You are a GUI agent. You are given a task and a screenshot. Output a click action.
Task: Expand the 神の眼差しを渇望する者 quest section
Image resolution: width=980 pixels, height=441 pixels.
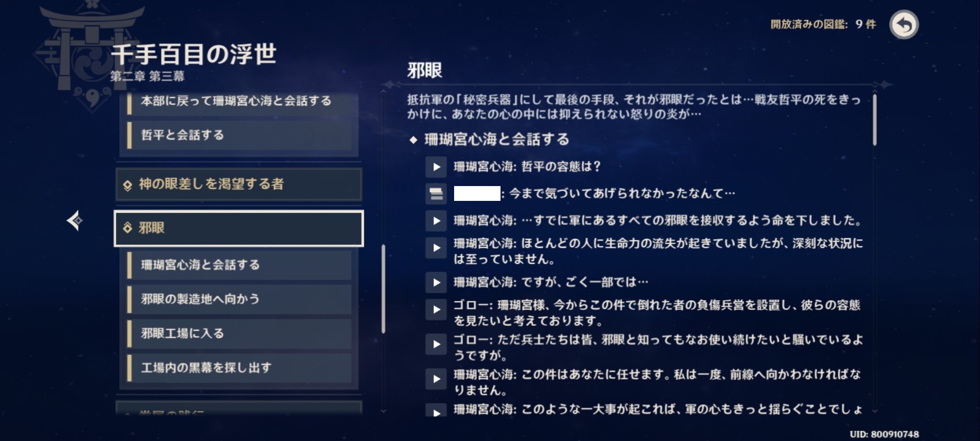(238, 185)
